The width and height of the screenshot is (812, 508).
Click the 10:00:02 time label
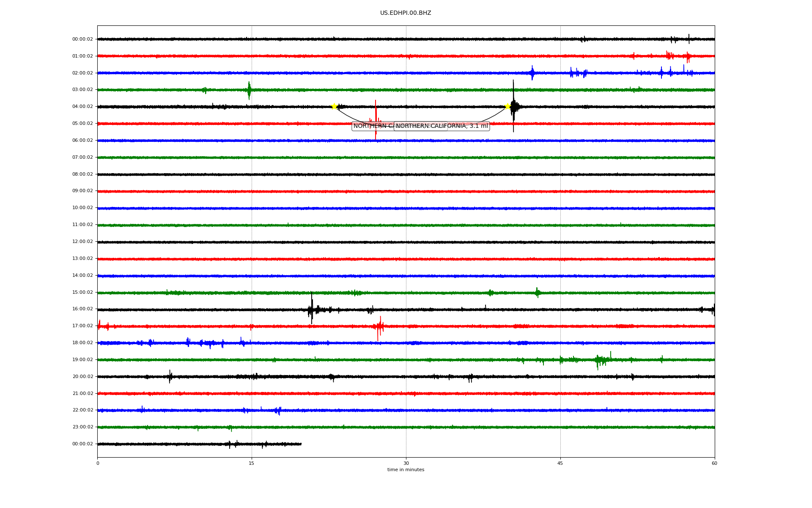82,208
